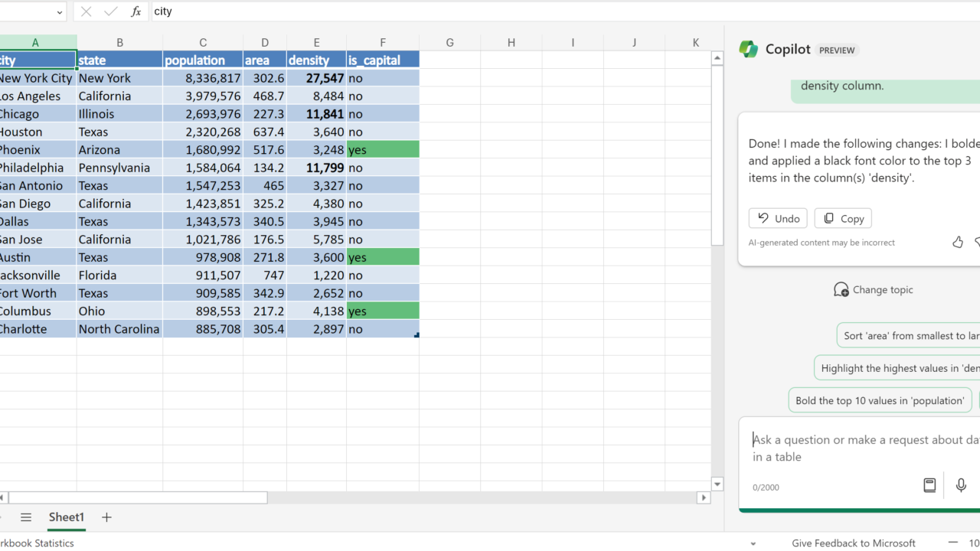
Task: Click Change topic in Copilot pane
Action: coord(874,290)
